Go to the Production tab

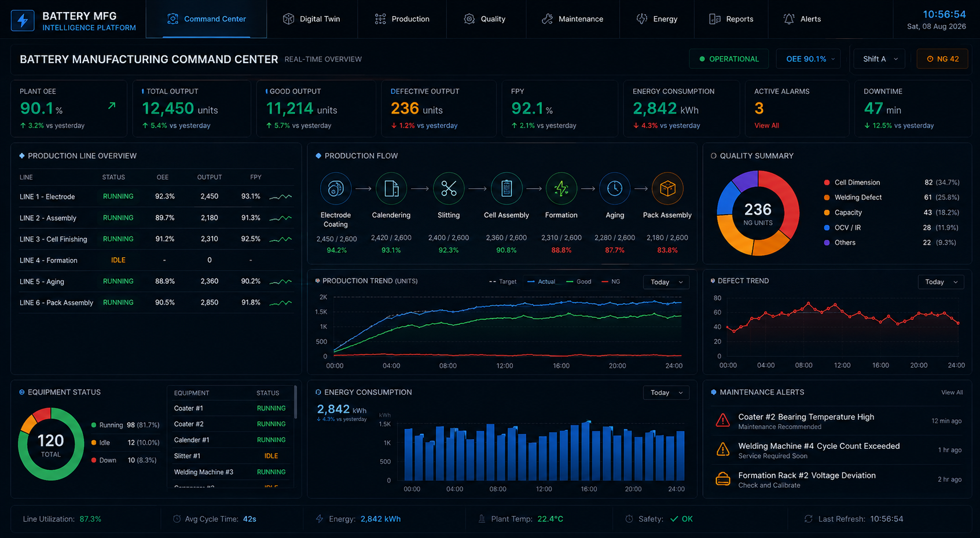tap(402, 19)
